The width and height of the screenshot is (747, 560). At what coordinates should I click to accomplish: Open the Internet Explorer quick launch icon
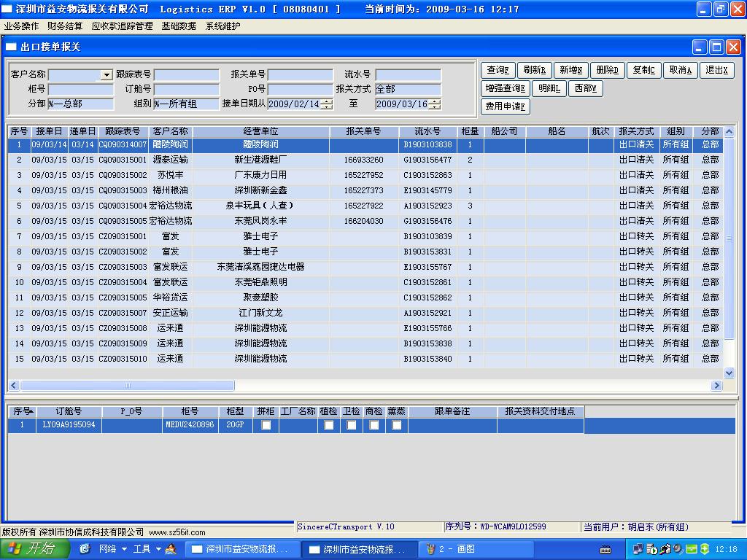[85, 549]
